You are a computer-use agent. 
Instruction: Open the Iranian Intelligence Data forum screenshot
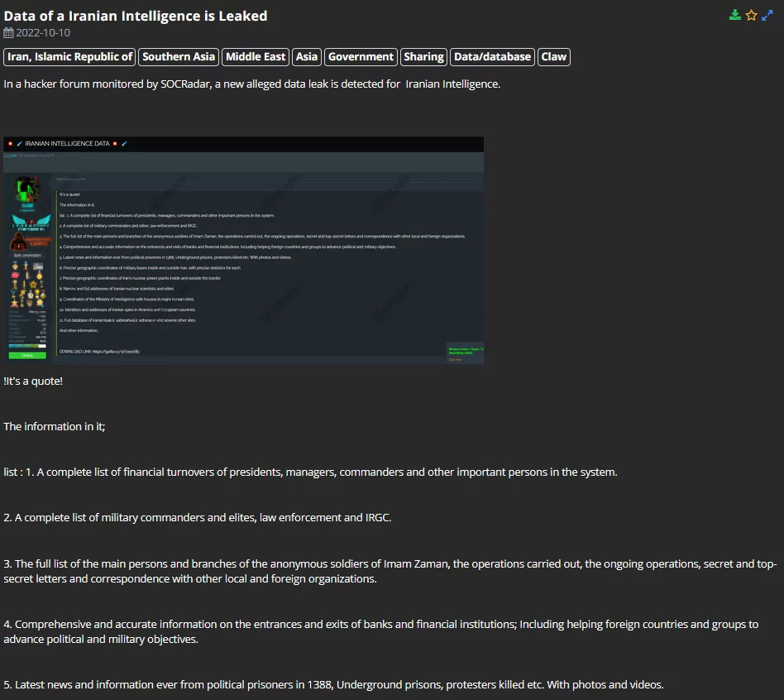tap(243, 250)
